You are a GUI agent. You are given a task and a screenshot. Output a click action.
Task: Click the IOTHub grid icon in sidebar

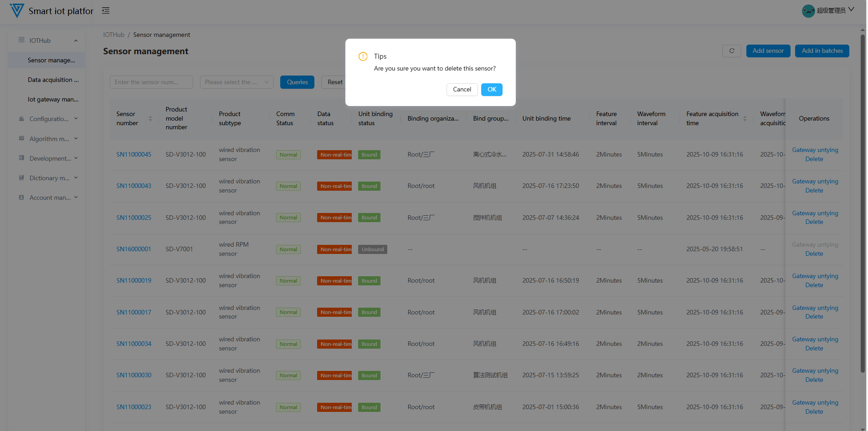(21, 40)
